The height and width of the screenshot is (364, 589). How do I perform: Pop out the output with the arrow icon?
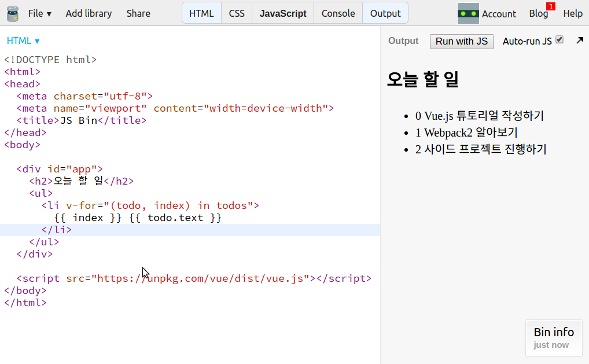click(x=580, y=41)
